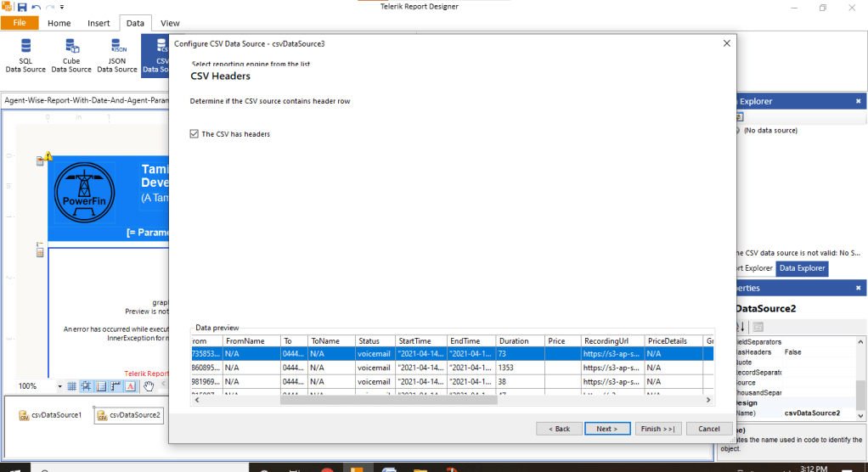Select the hand pan tool
The height and width of the screenshot is (472, 868).
[x=149, y=386]
